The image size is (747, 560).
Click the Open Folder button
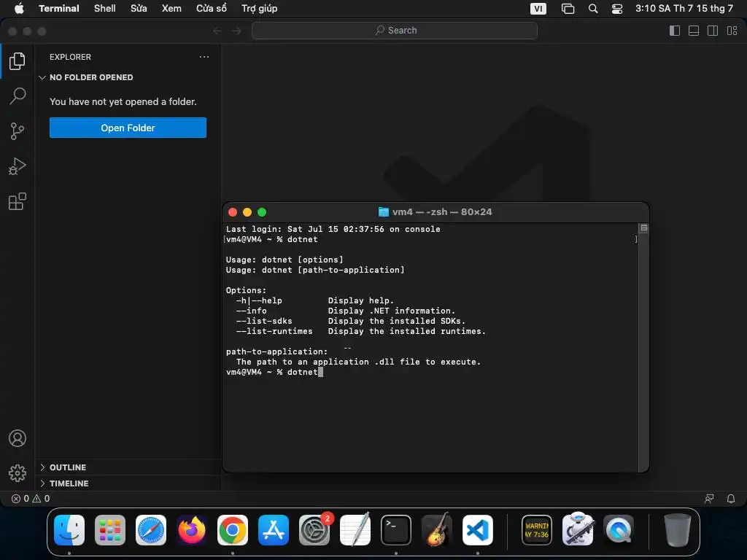pos(128,128)
